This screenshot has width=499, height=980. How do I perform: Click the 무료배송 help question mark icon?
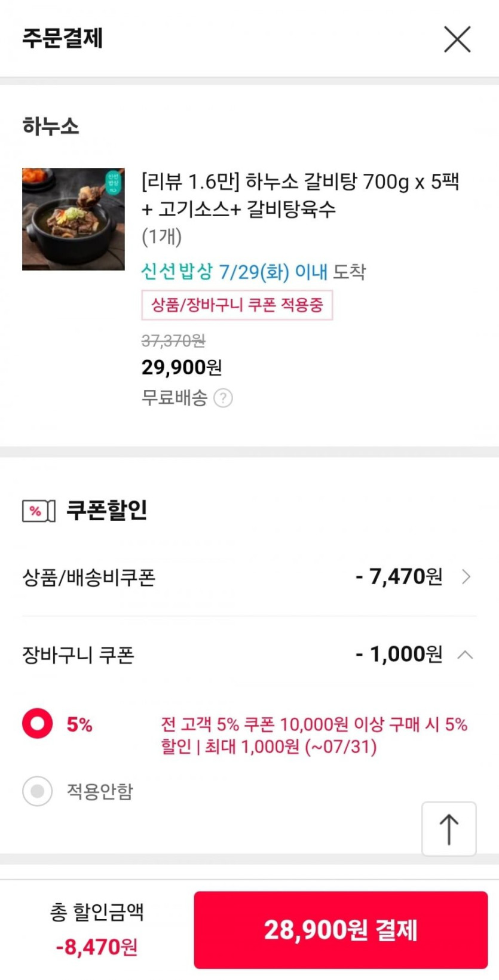click(223, 398)
